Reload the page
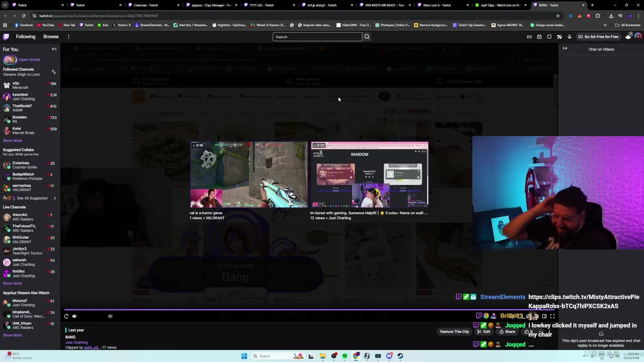This screenshot has height=362, width=644. point(23,16)
